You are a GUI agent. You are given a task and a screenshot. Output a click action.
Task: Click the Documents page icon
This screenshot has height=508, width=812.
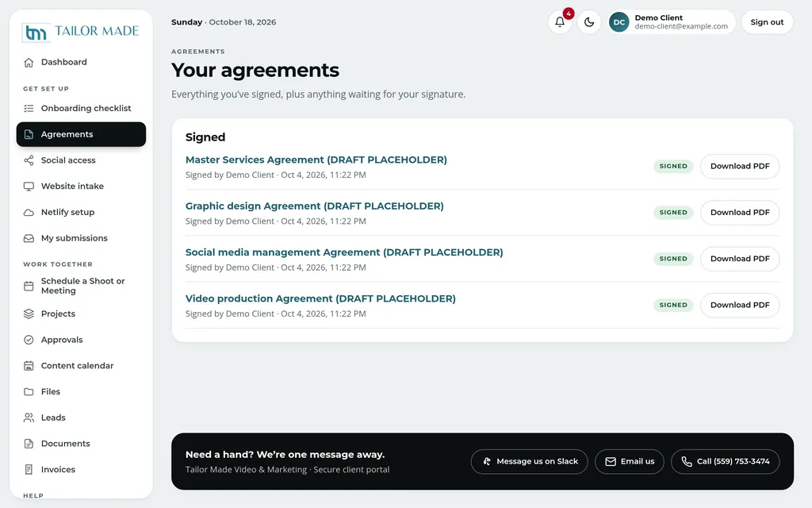[x=29, y=443]
